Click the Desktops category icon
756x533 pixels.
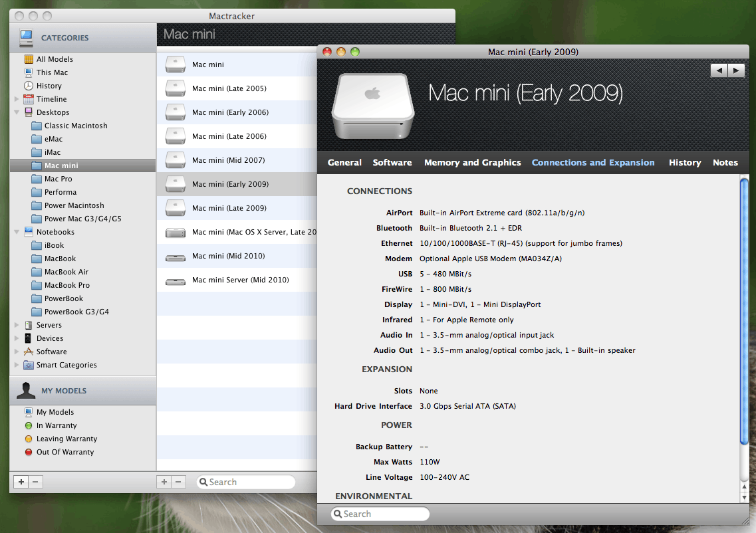(29, 112)
